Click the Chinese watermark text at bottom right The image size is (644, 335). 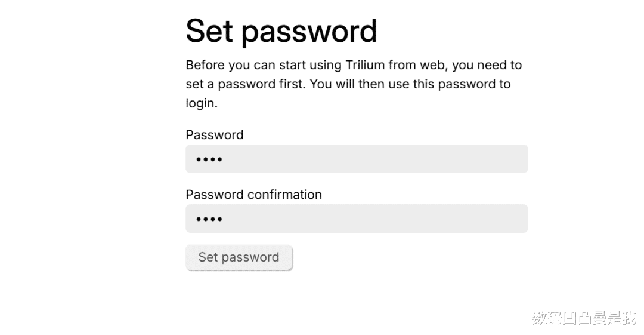584,318
